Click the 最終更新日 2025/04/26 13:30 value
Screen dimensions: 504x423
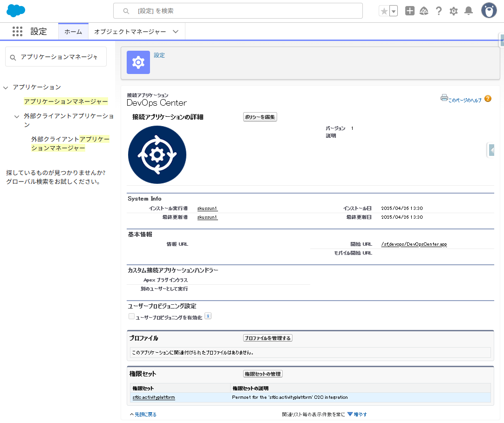tap(402, 217)
